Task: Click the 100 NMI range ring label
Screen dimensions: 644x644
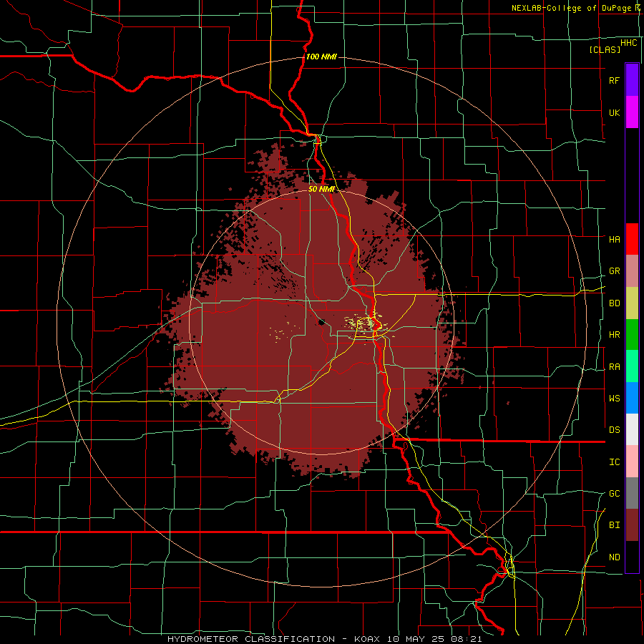Action: pos(321,57)
